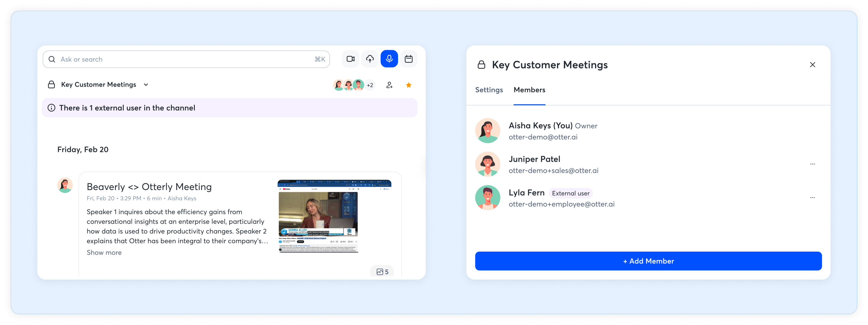
Task: Open Juniper Patel's three-dot options menu
Action: (x=812, y=164)
